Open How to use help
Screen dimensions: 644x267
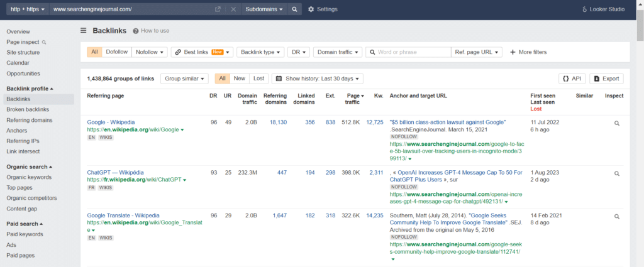(151, 31)
